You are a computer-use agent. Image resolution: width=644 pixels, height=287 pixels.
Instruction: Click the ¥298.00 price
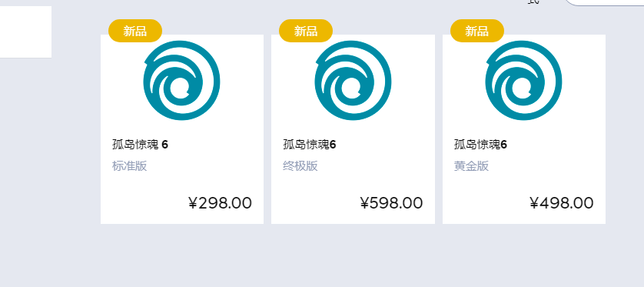[220, 203]
